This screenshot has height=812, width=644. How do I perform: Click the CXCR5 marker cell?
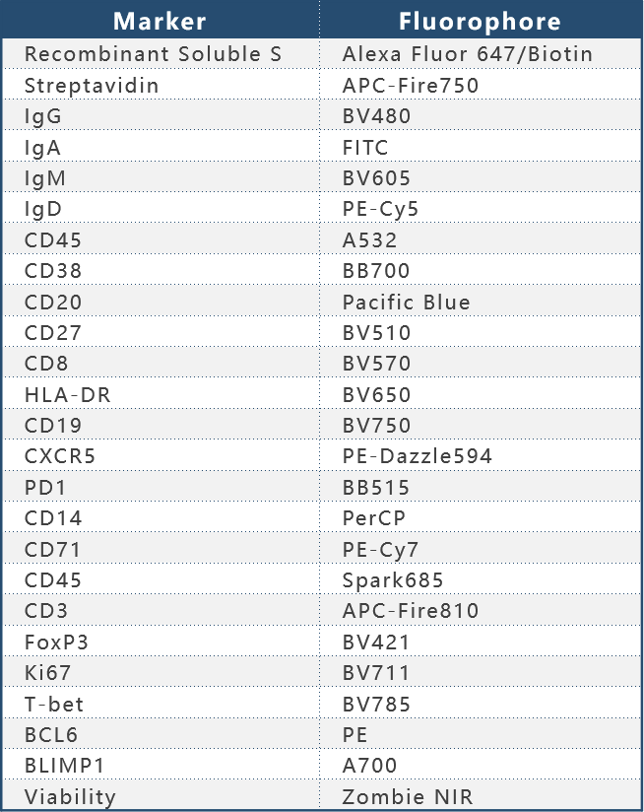(60, 456)
